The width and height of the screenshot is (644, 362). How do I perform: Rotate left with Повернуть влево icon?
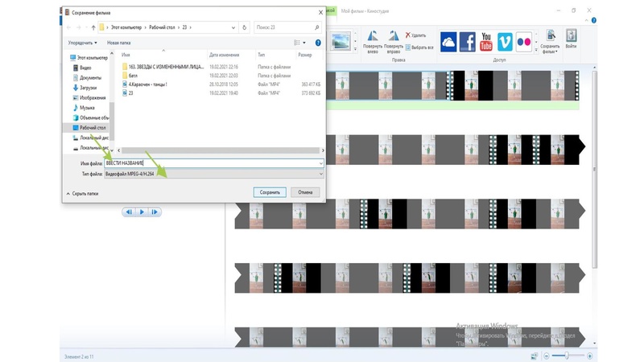(373, 42)
